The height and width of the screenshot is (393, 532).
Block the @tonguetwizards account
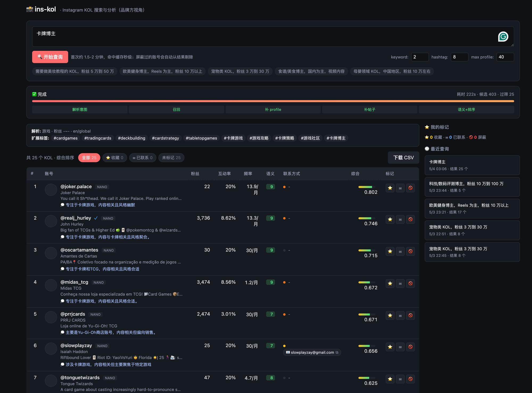click(x=410, y=379)
